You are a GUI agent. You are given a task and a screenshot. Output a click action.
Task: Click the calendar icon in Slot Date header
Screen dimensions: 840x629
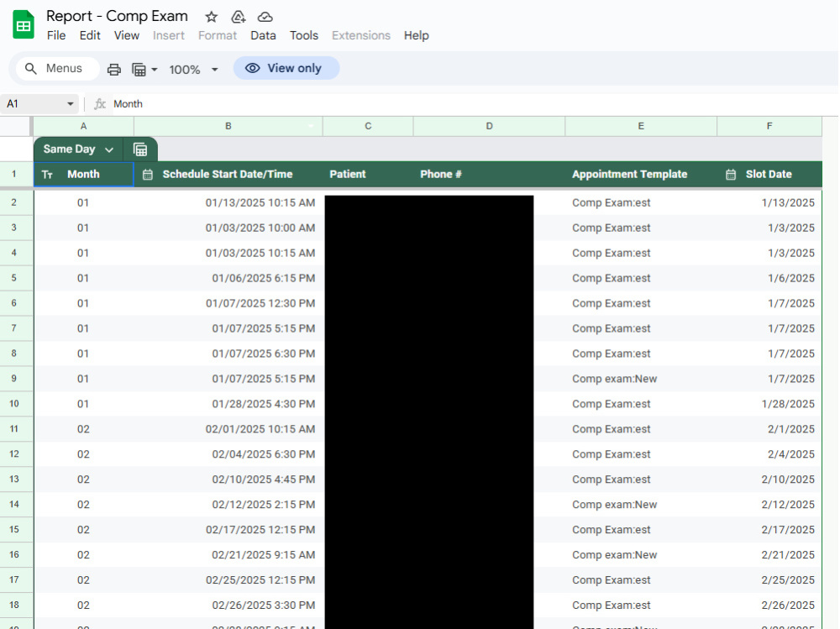tap(731, 175)
